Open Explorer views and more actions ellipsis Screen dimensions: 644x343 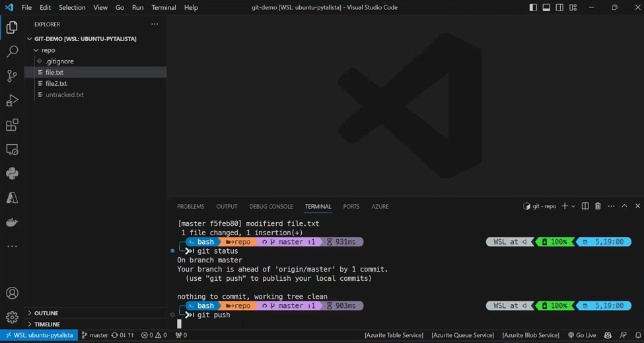155,24
